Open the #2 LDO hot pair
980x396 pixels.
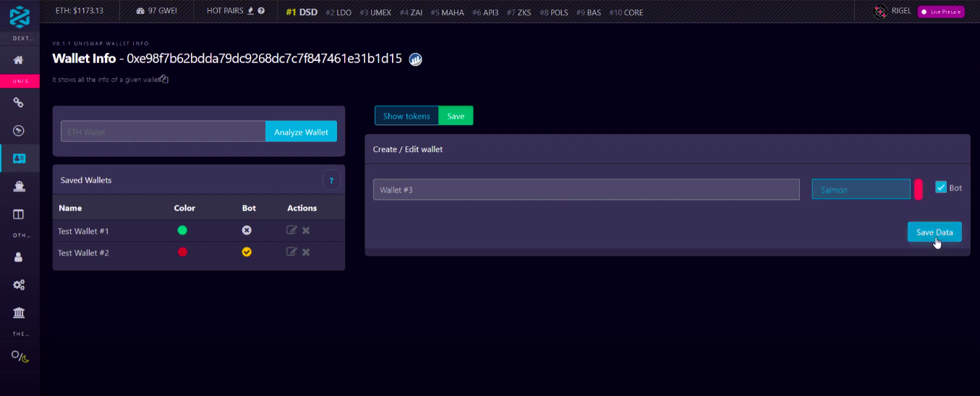click(338, 12)
